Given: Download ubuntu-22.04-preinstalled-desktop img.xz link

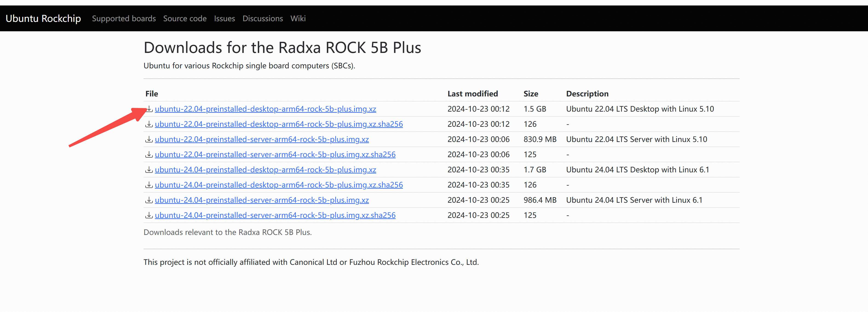Looking at the screenshot, I should coord(265,109).
